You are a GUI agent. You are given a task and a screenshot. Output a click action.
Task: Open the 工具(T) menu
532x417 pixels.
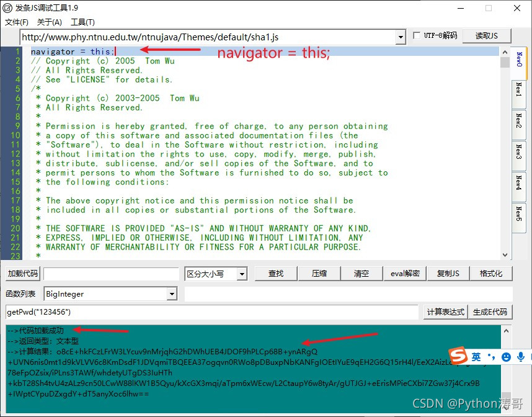point(82,22)
